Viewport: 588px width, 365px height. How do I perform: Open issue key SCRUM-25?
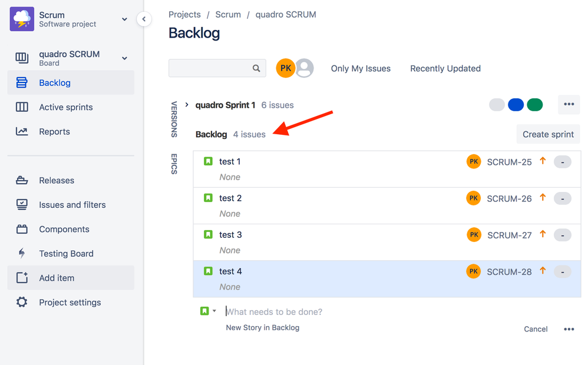click(x=509, y=162)
